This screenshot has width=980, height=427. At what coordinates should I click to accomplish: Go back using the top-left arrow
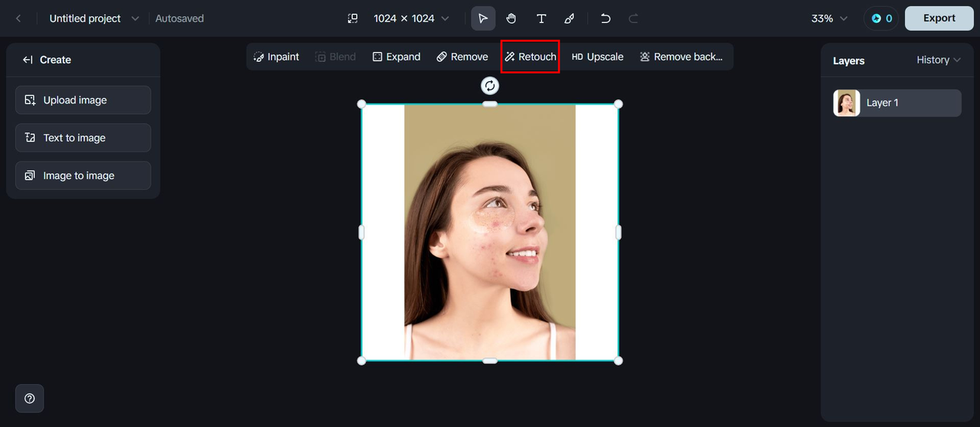click(18, 18)
